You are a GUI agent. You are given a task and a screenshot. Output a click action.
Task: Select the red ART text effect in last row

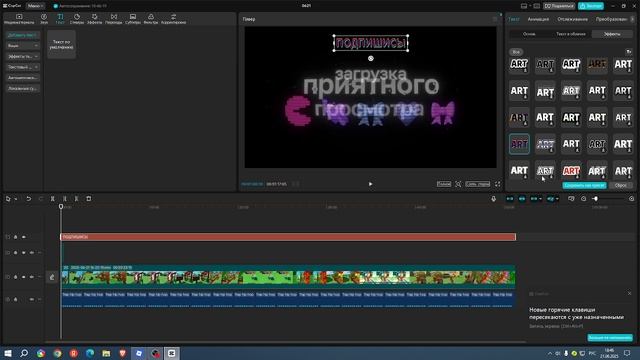[571, 171]
